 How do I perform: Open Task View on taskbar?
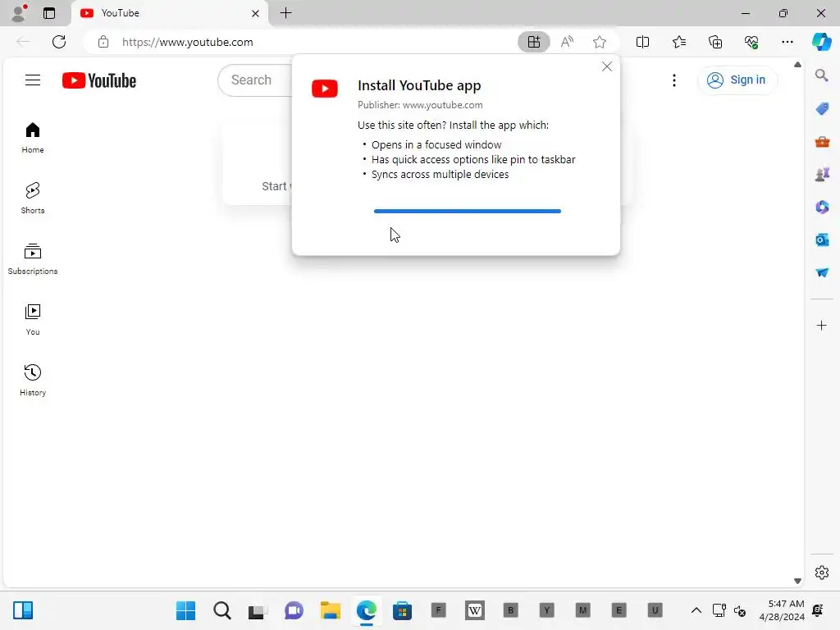[x=258, y=610]
